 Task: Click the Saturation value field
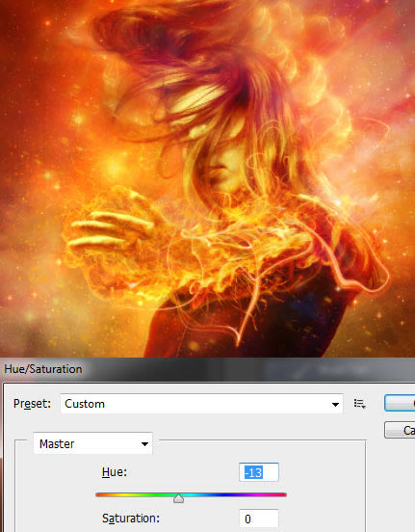point(259,519)
